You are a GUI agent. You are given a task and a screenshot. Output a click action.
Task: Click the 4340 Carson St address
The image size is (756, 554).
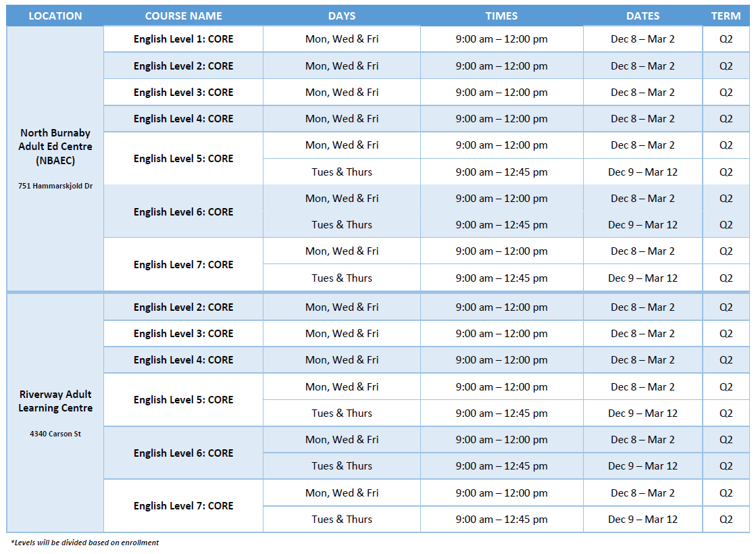[x=55, y=434]
